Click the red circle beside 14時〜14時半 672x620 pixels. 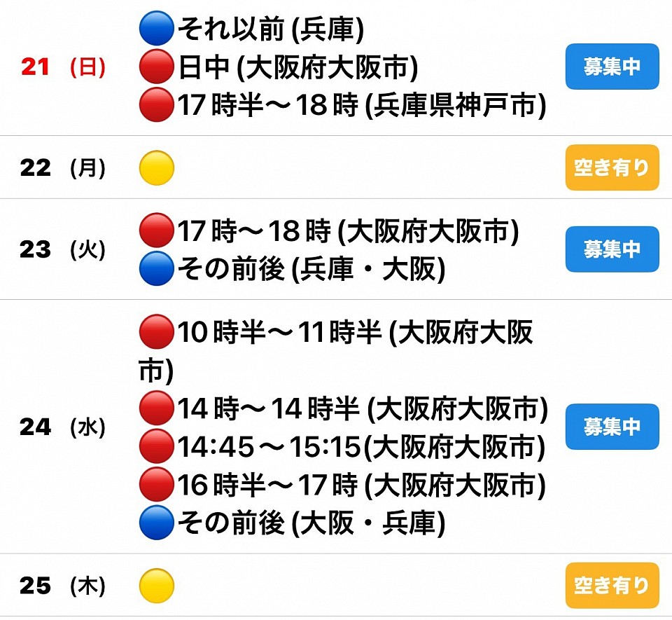click(x=156, y=408)
